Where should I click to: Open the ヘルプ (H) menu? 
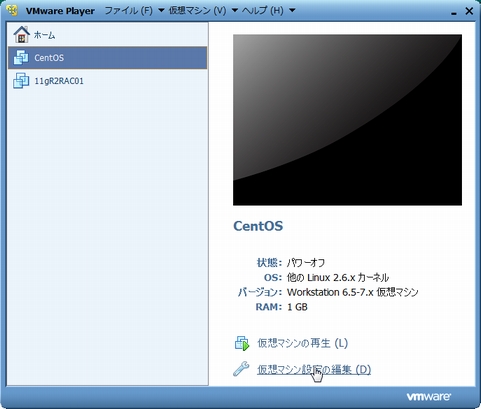pos(263,11)
